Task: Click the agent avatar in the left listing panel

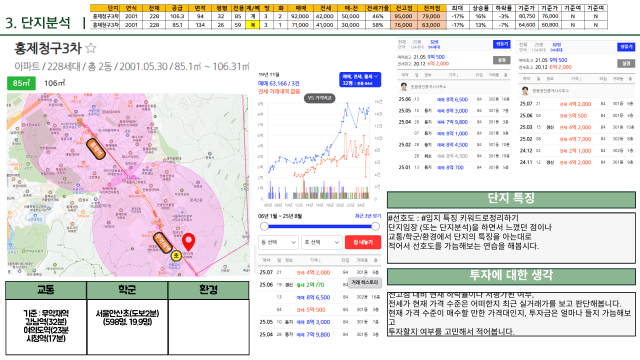Action: (x=404, y=87)
